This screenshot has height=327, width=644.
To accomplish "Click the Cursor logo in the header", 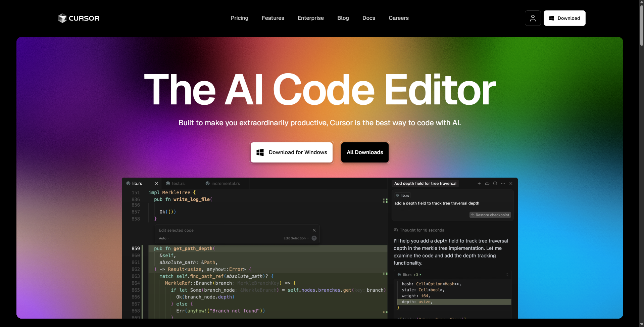I will click(x=79, y=18).
